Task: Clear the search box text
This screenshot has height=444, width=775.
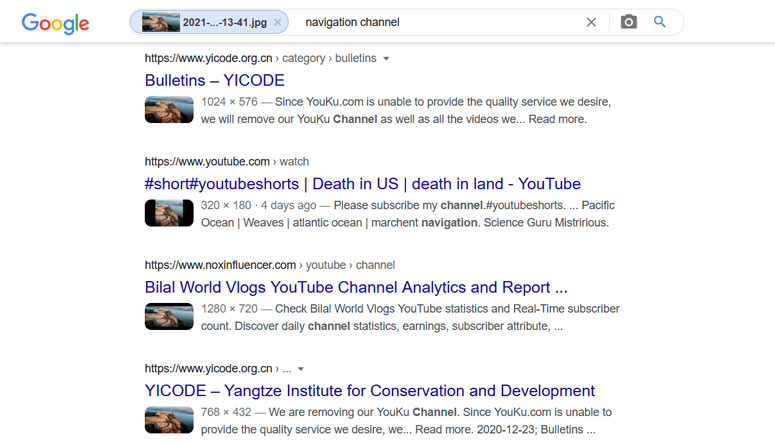Action: coord(591,22)
